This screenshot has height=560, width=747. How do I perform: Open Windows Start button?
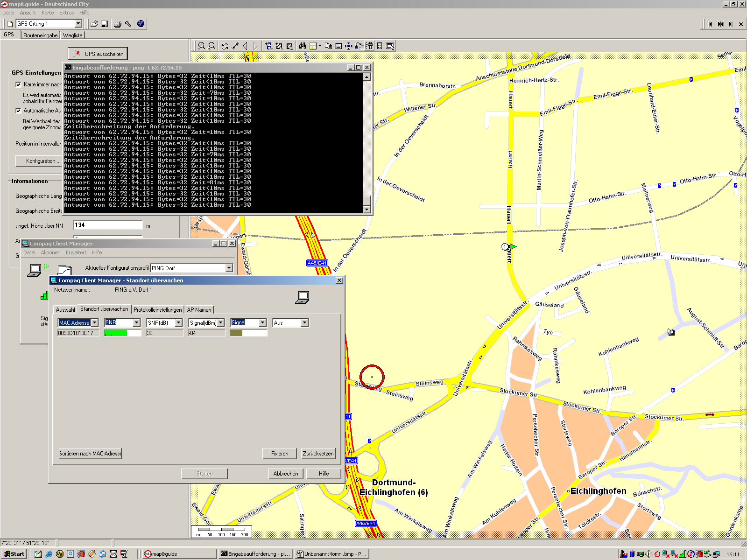coord(14,554)
